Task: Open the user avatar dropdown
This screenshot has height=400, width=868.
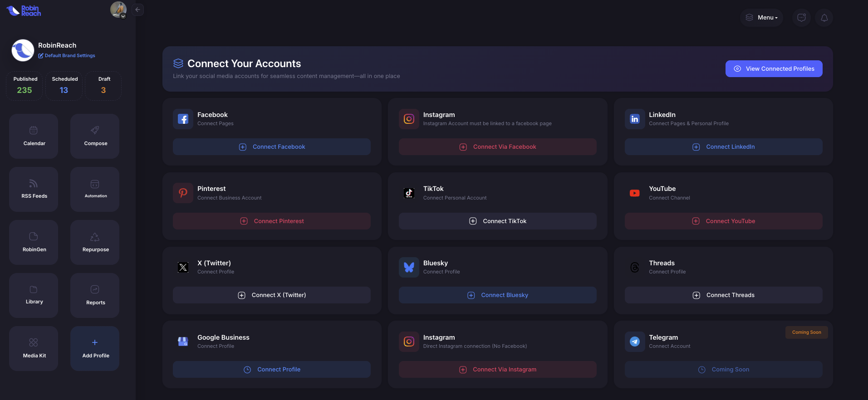Action: (118, 10)
